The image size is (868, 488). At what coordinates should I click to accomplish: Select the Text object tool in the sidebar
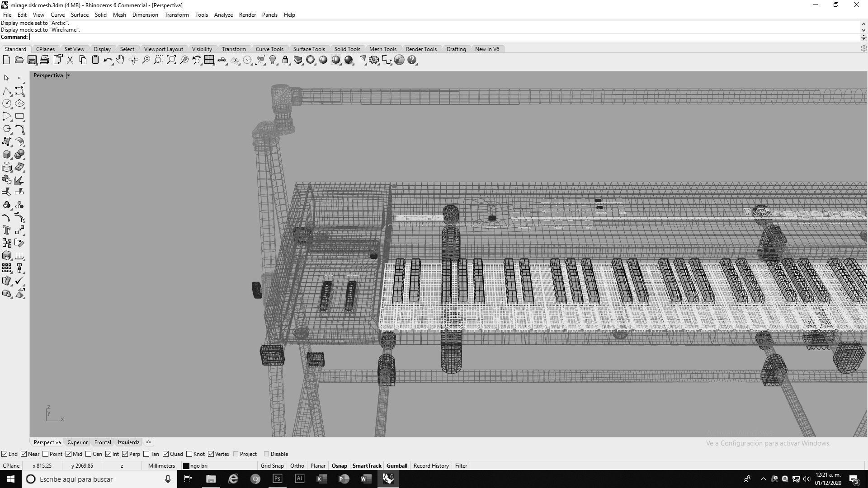point(7,230)
